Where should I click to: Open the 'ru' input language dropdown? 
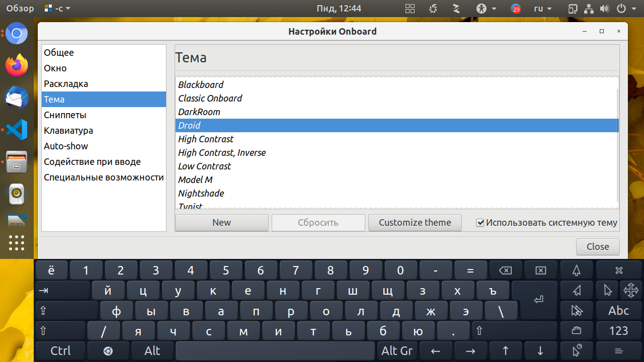click(x=542, y=9)
